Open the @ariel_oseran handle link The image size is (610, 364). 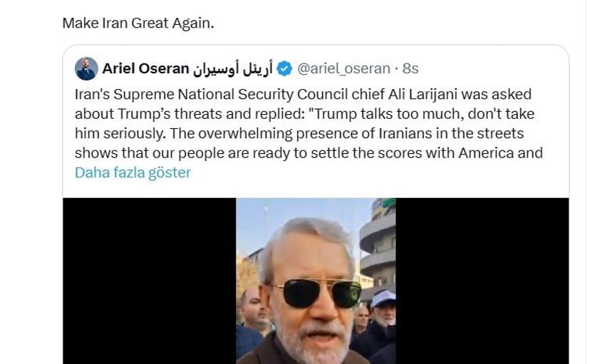343,68
